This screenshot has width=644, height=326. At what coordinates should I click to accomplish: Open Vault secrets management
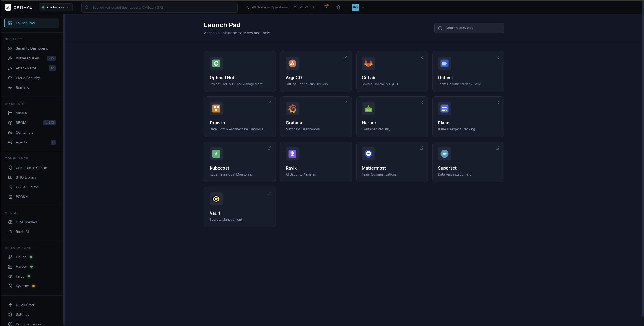click(x=240, y=207)
